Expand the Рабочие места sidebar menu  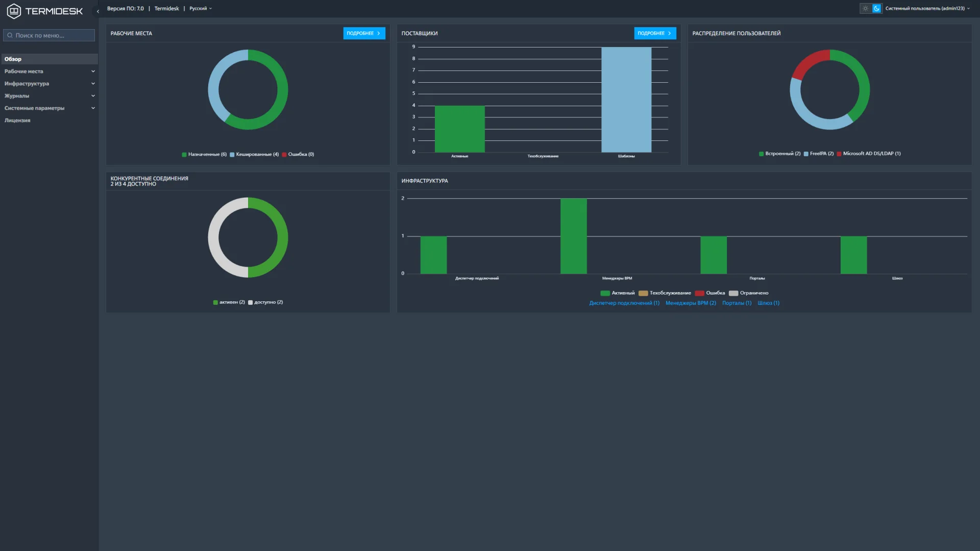49,71
